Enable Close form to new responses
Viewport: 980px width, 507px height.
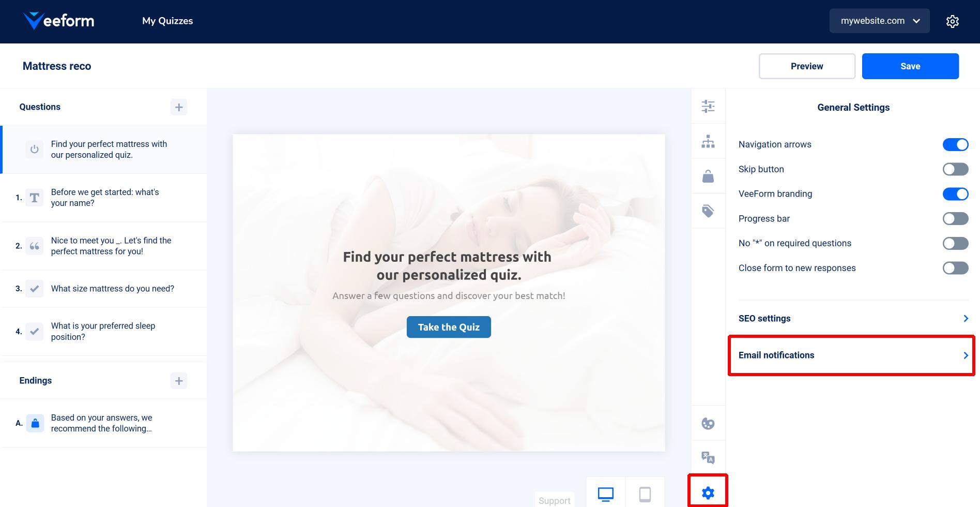tap(956, 268)
